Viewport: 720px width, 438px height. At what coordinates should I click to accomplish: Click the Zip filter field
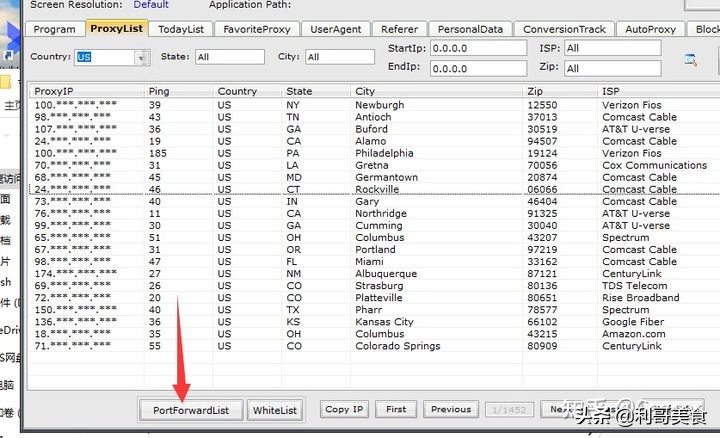613,68
